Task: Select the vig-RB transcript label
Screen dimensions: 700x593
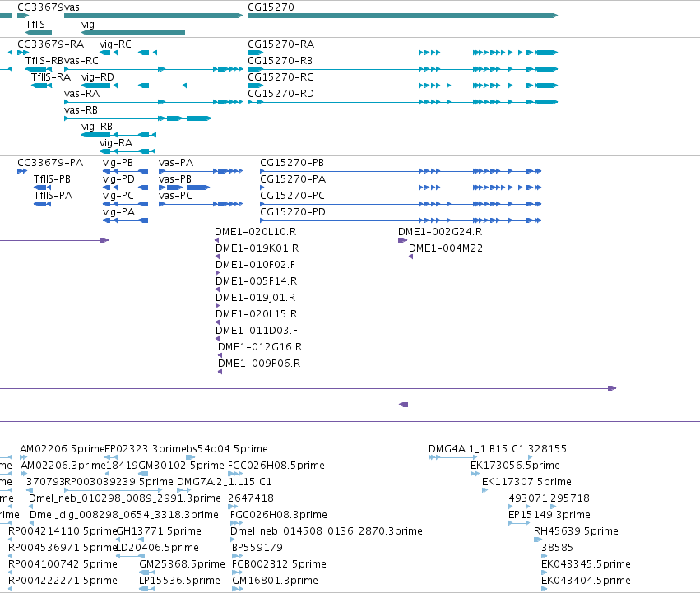Action: 97,127
